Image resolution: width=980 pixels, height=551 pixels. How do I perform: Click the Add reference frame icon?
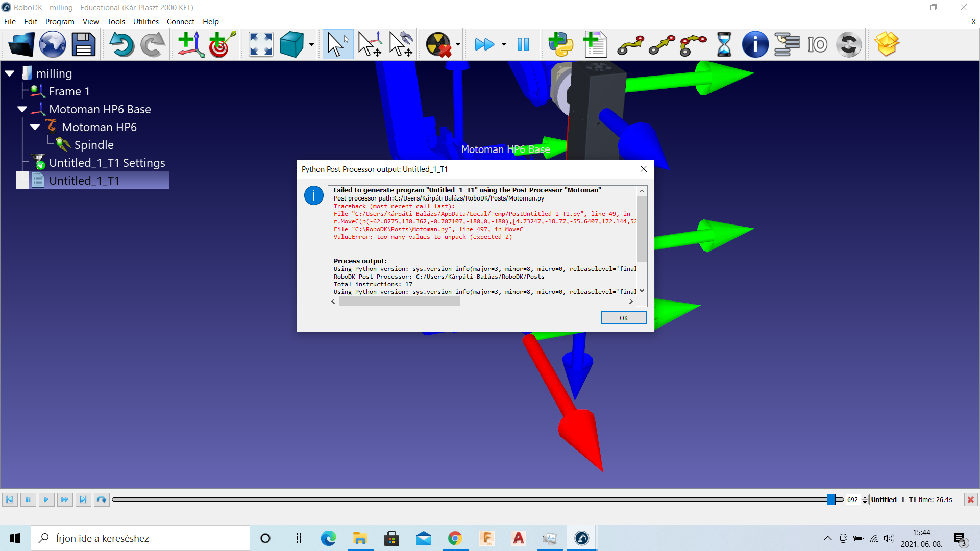tap(190, 44)
